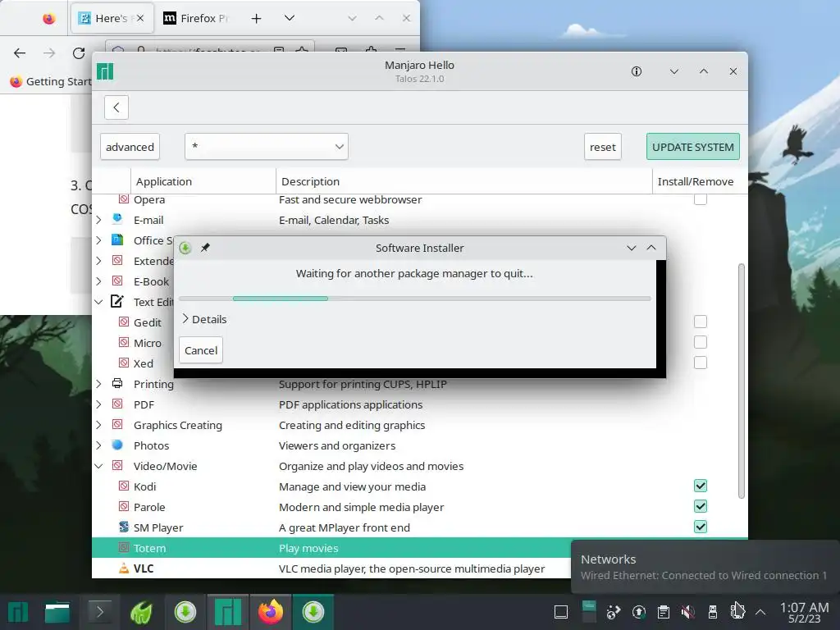Expand the PDF category
840x630 pixels.
click(98, 404)
